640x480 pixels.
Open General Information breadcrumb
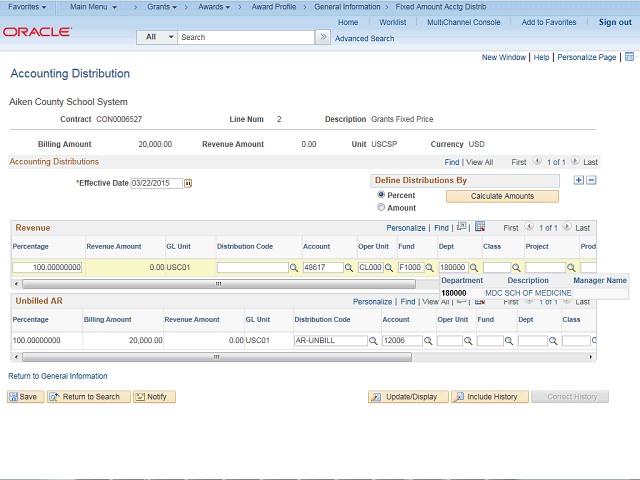tap(347, 7)
